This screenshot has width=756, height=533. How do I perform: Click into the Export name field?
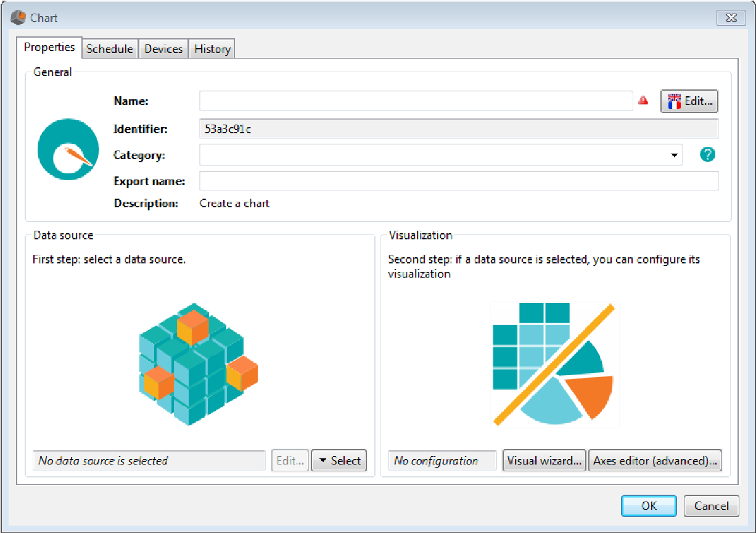pyautogui.click(x=459, y=181)
